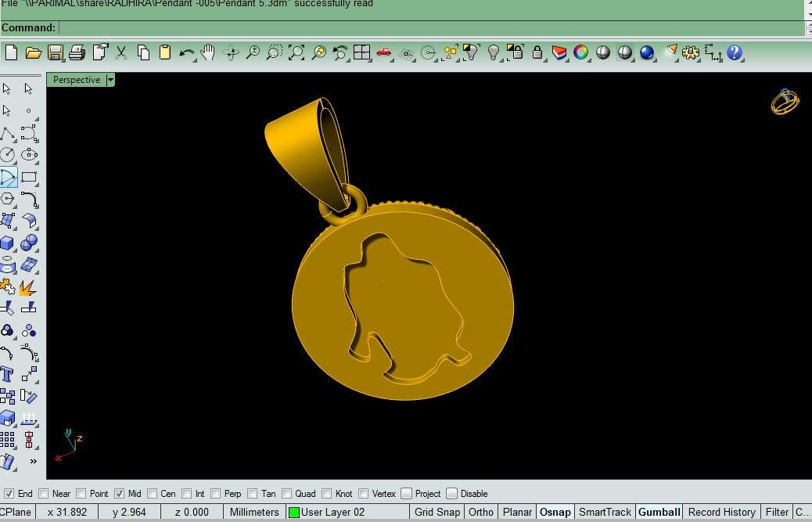This screenshot has height=522, width=812.
Task: Click the Open file folder icon
Action: (33, 52)
